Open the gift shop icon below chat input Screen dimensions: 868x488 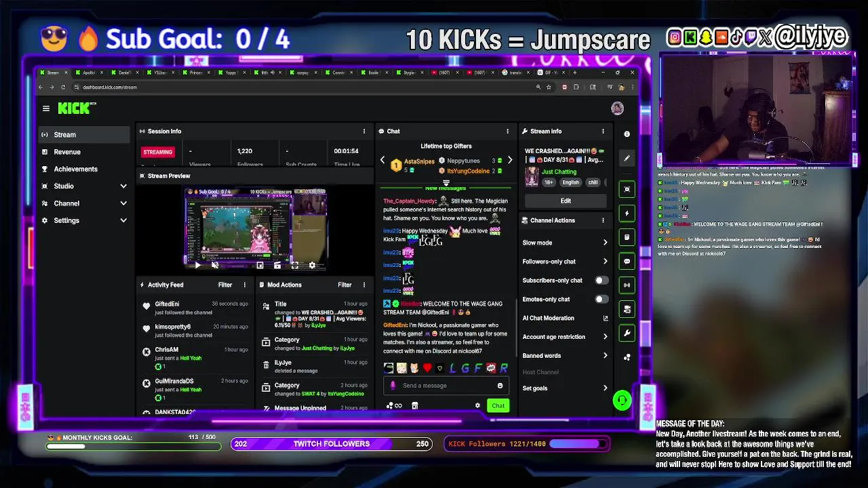pyautogui.click(x=414, y=406)
